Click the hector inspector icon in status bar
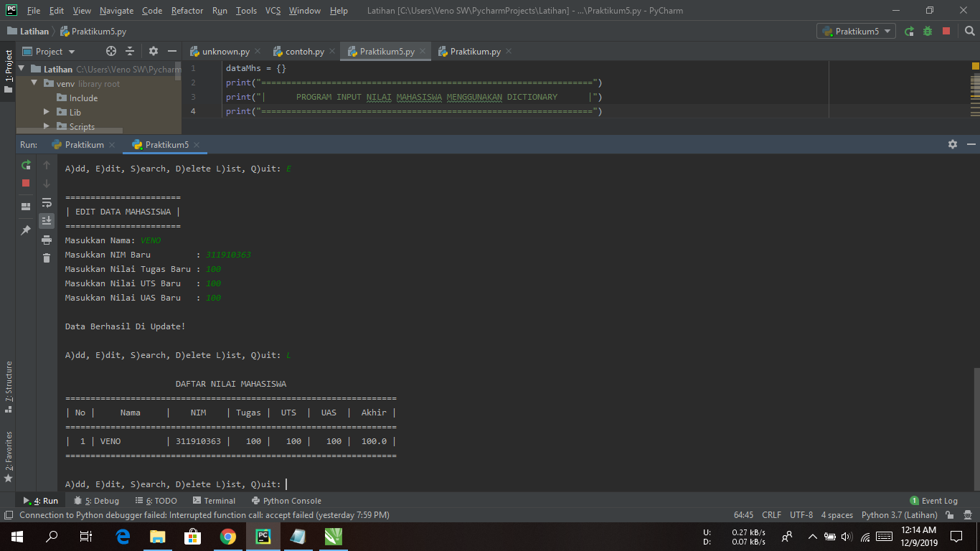Screen dimensions: 980x551 966,515
